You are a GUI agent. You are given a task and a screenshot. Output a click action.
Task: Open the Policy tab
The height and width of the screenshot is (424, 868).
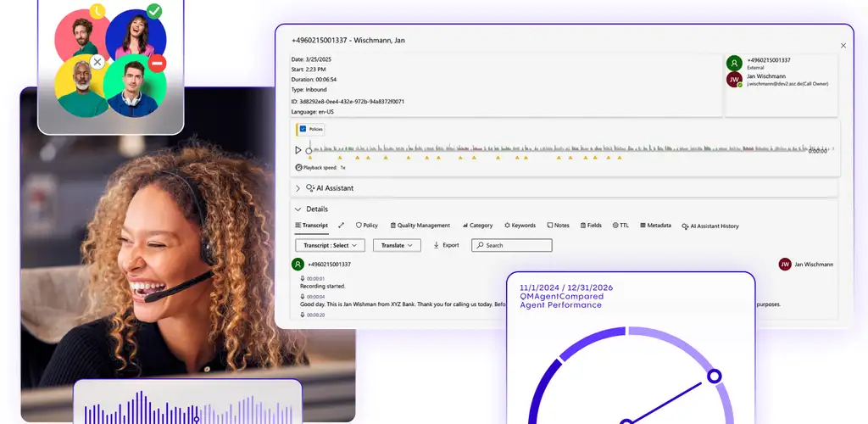pos(367,226)
